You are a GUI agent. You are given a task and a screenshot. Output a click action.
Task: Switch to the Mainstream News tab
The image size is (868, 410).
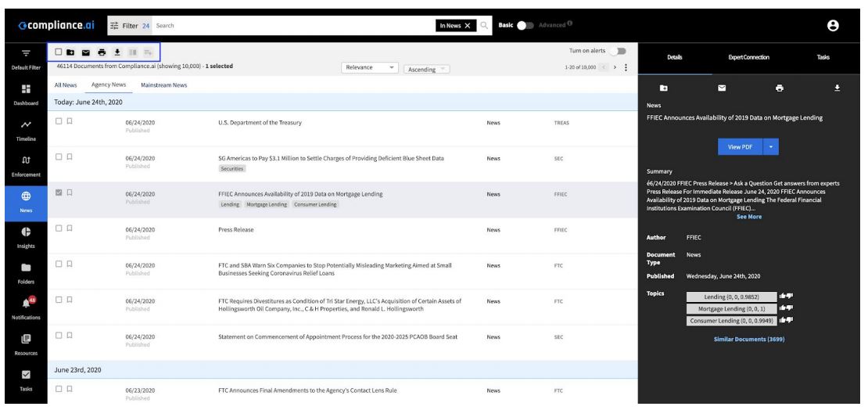coord(164,85)
